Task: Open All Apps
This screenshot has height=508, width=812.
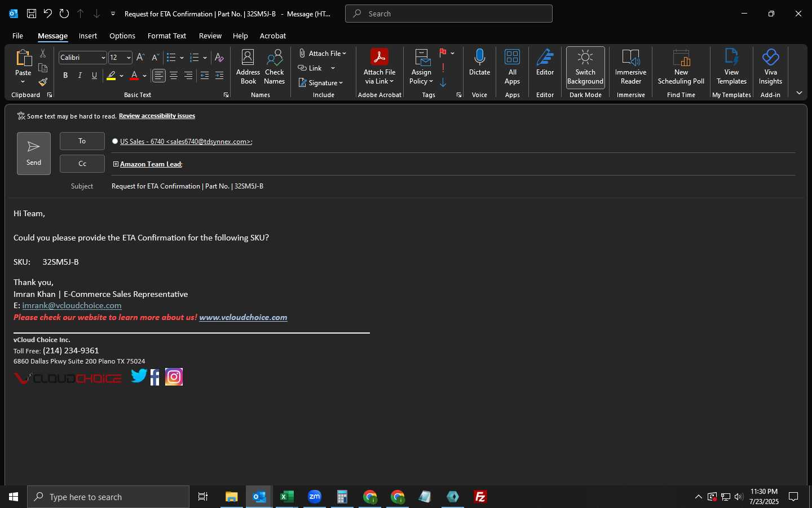Action: (x=512, y=67)
